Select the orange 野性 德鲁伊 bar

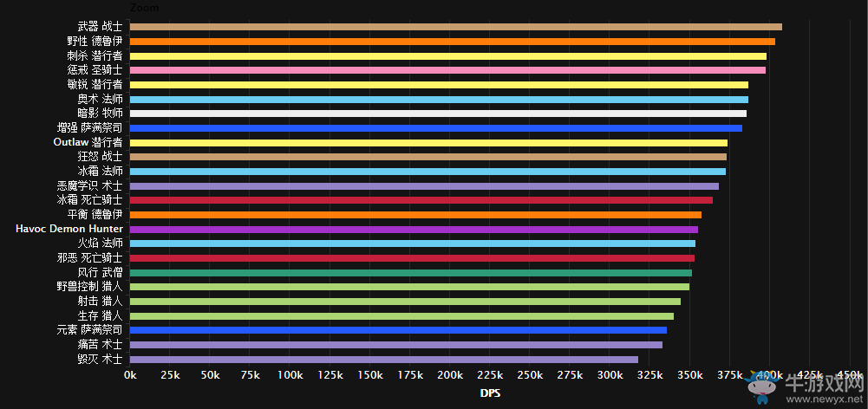click(452, 42)
